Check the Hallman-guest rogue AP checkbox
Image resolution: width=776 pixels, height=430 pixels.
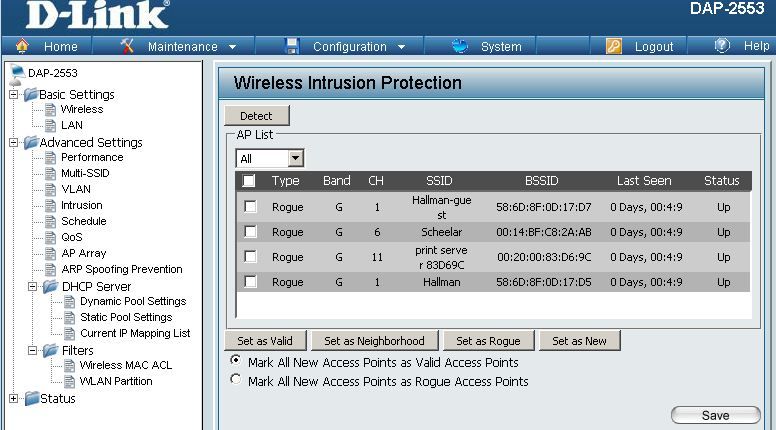[x=250, y=206]
